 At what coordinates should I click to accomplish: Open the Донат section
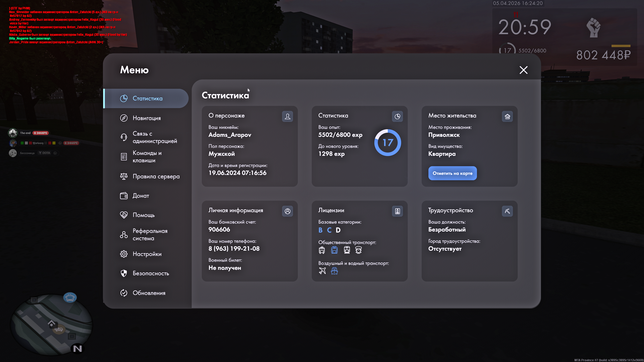(141, 196)
